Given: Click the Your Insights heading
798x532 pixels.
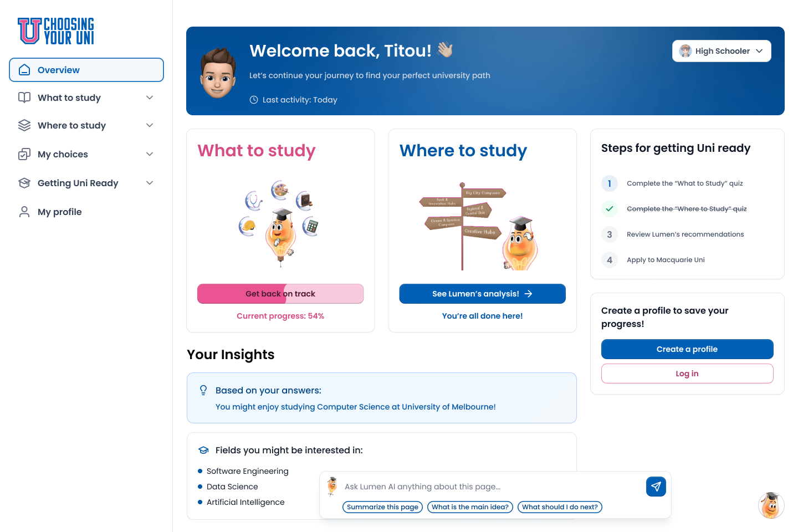Looking at the screenshot, I should click(x=231, y=355).
